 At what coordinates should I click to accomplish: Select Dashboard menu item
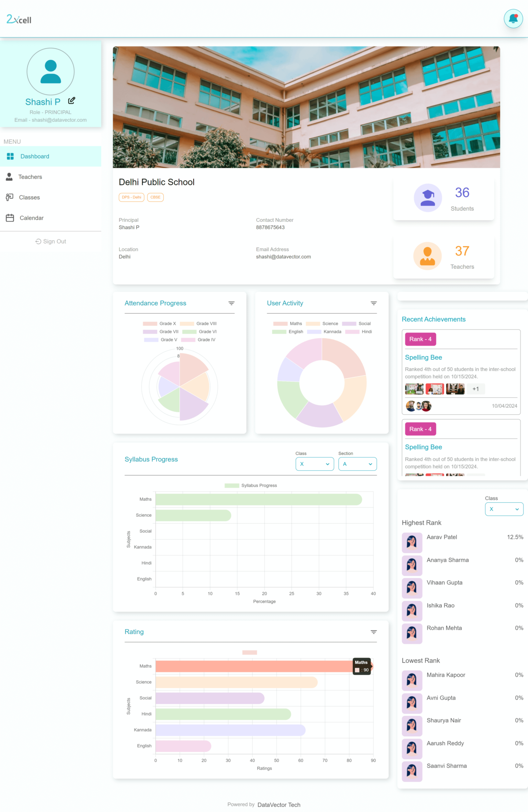point(51,156)
